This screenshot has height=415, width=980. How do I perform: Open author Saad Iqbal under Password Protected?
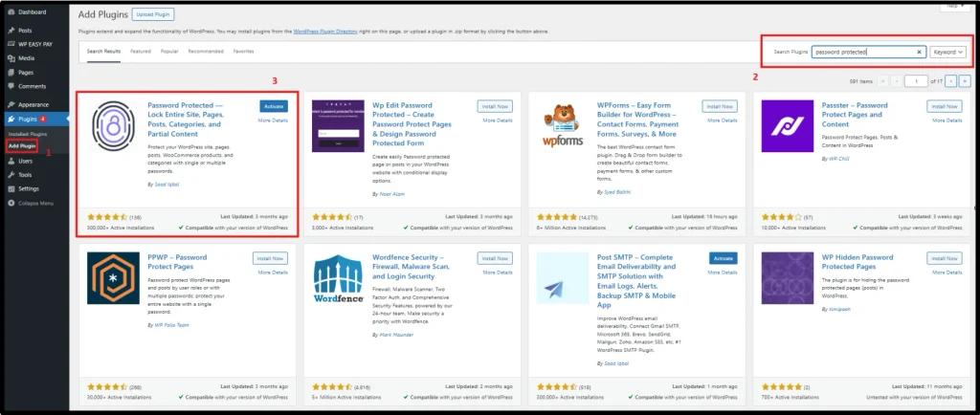tap(167, 185)
